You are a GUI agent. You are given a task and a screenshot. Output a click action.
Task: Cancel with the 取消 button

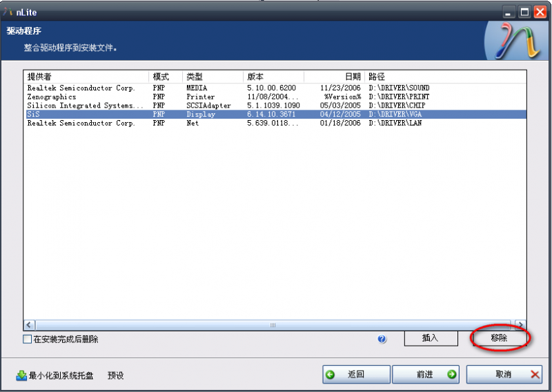pyautogui.click(x=504, y=374)
